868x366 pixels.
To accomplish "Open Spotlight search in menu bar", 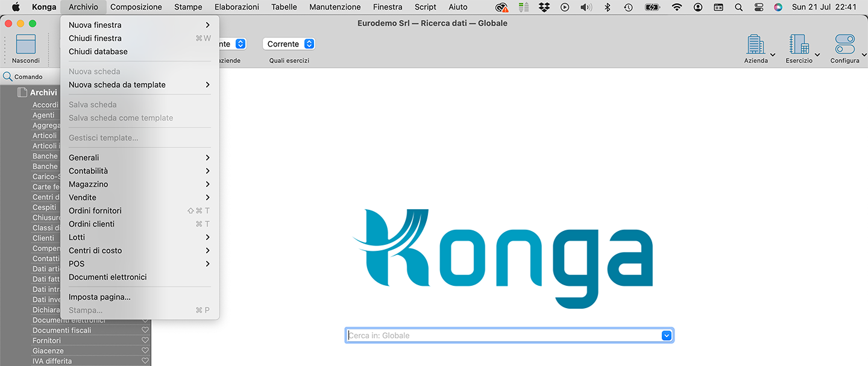I will pyautogui.click(x=738, y=7).
